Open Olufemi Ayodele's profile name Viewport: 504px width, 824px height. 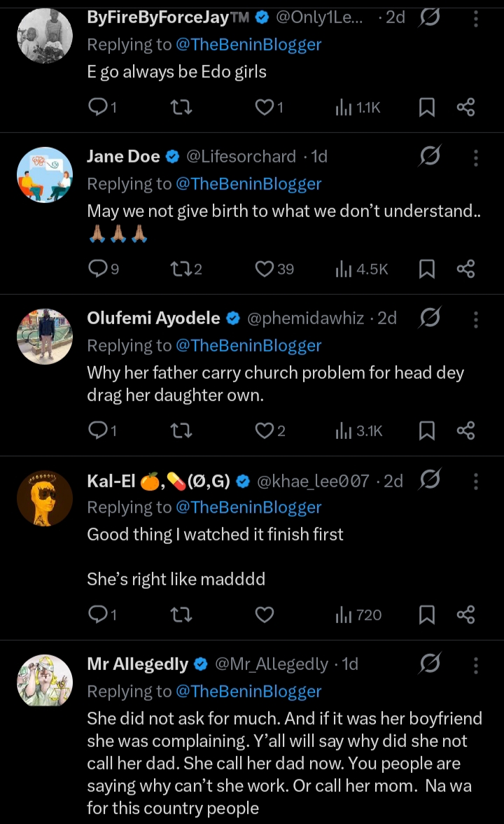tap(153, 319)
